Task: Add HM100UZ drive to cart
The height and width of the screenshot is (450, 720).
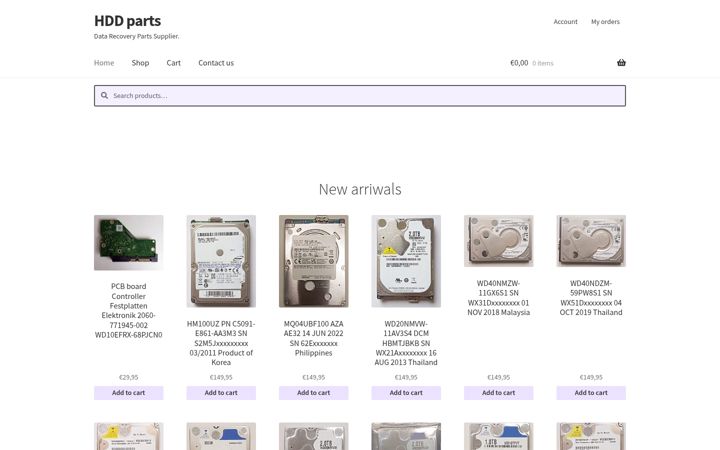Action: (221, 393)
